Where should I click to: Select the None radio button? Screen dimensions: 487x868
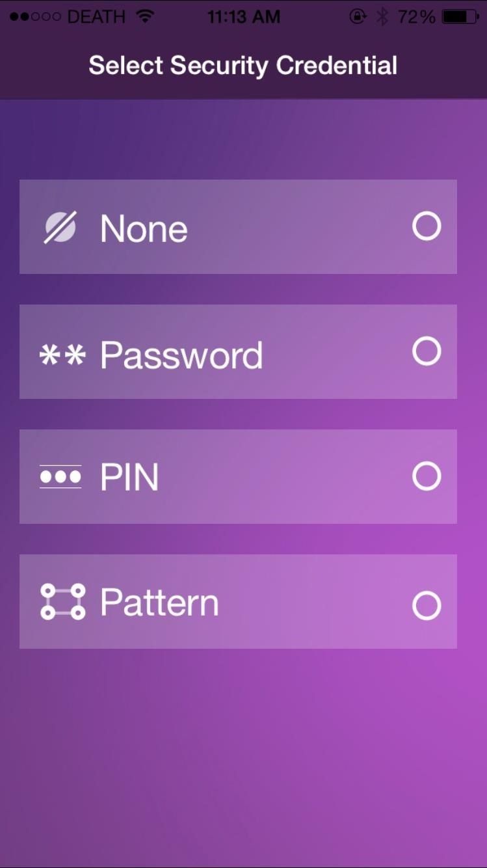pyautogui.click(x=427, y=226)
